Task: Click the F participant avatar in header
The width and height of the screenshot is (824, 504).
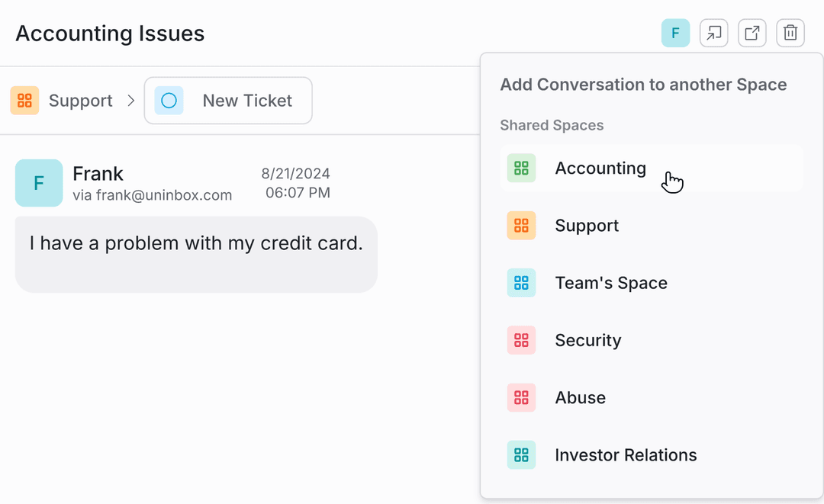Action: tap(675, 34)
